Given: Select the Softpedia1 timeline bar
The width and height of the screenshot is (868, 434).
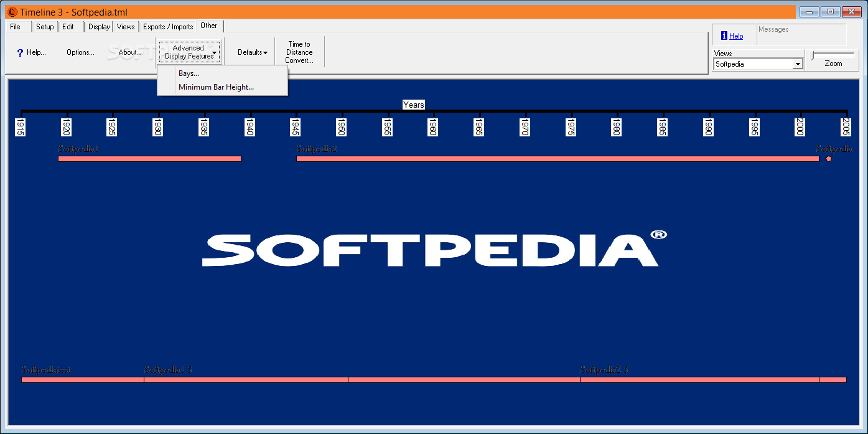Looking at the screenshot, I should [149, 159].
